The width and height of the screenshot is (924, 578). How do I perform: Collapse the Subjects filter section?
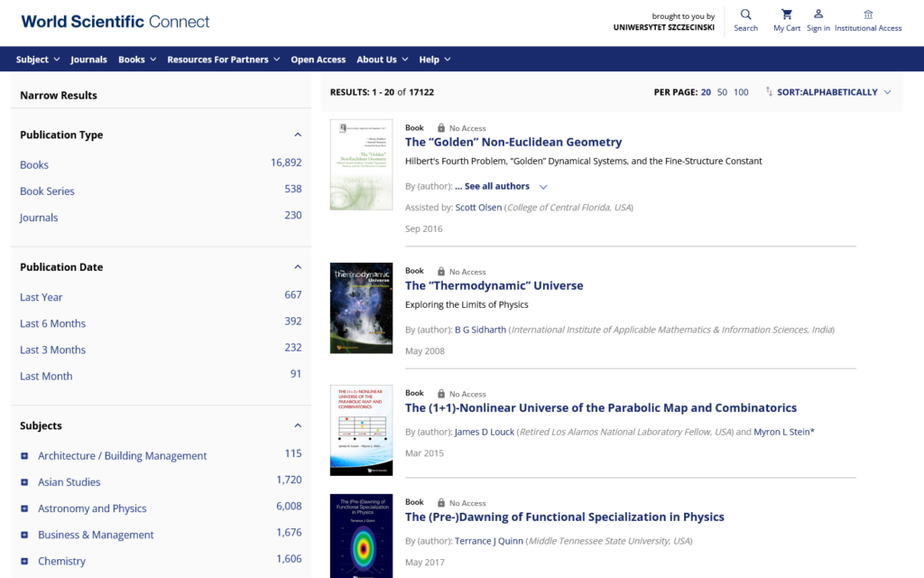[298, 425]
